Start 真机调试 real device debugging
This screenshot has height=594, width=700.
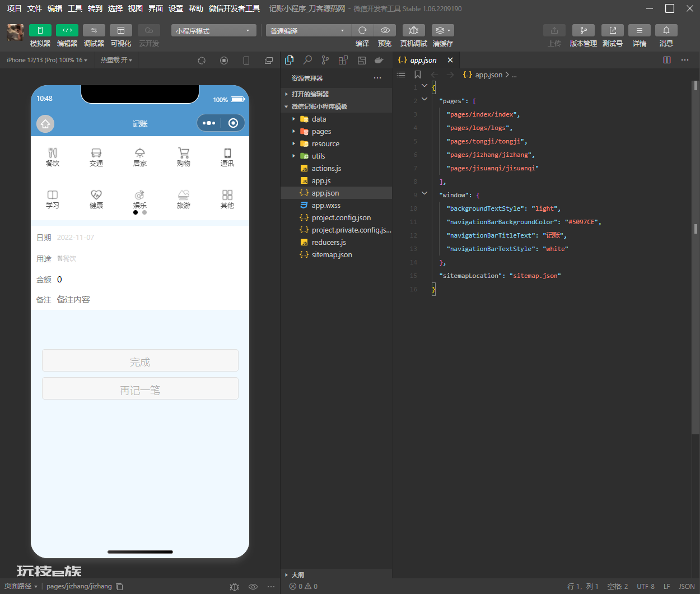tap(414, 30)
